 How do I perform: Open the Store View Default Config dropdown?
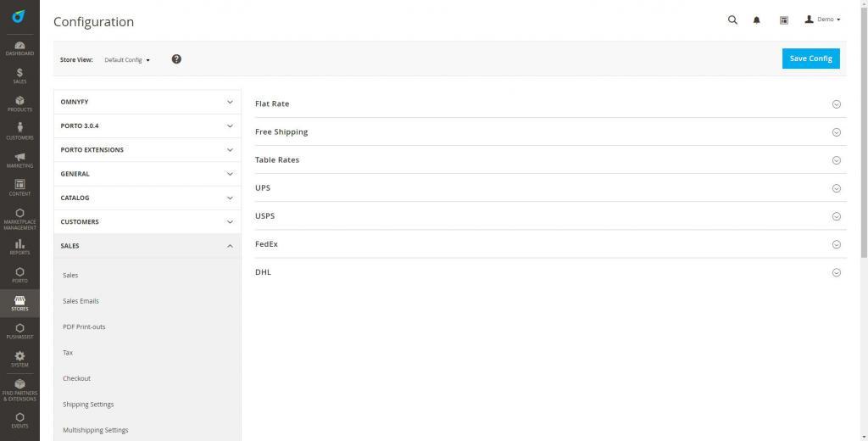point(127,60)
